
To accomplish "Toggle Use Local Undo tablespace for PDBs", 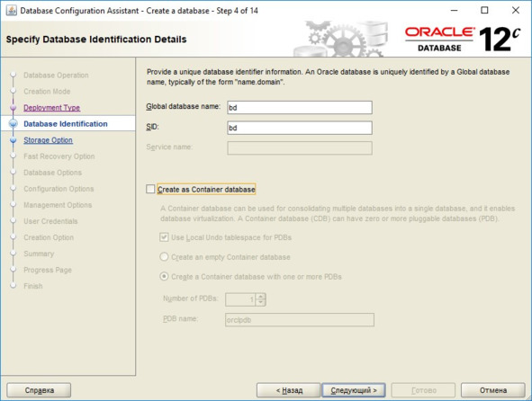I will pos(164,237).
